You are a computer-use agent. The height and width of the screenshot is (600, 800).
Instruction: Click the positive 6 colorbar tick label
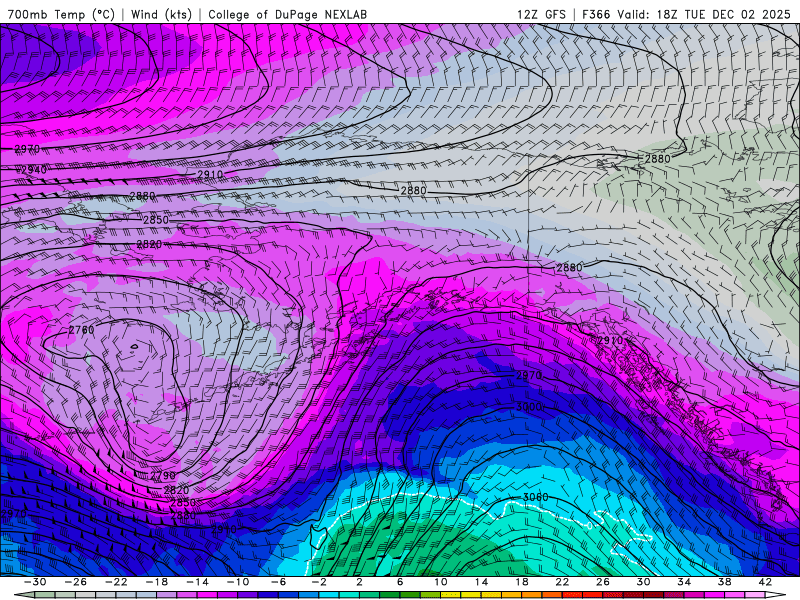tap(400, 582)
